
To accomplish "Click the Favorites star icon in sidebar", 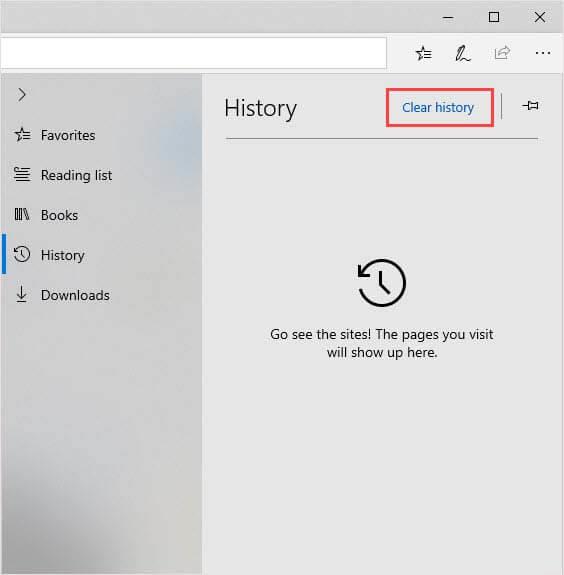I will (23, 135).
